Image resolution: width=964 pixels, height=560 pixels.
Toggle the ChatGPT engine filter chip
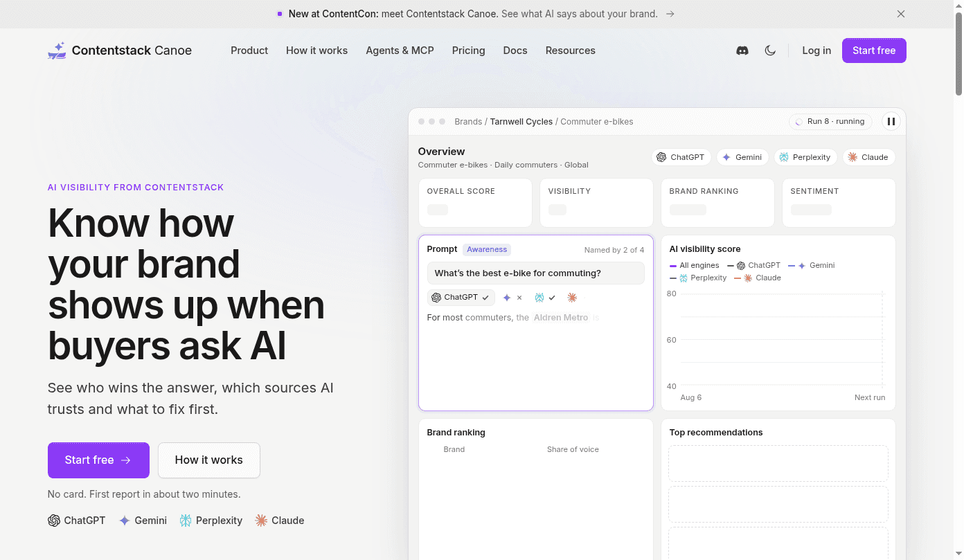coord(681,157)
